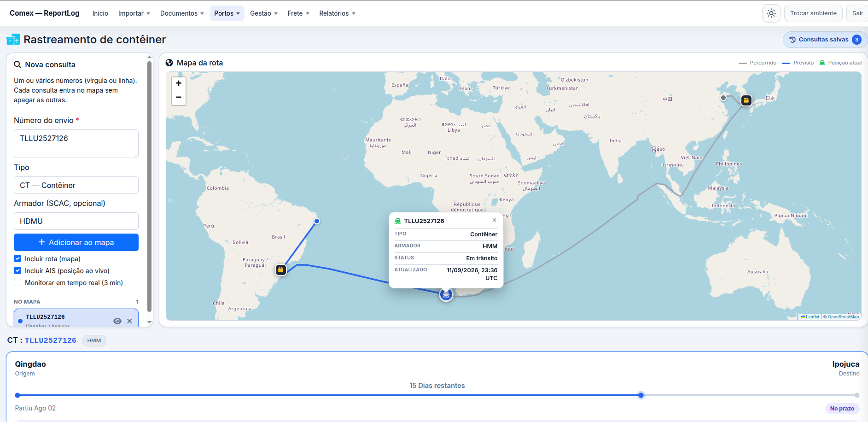The height and width of the screenshot is (422, 868).
Task: Enable Monitorar em tempo real checkbox
Action: pos(17,282)
